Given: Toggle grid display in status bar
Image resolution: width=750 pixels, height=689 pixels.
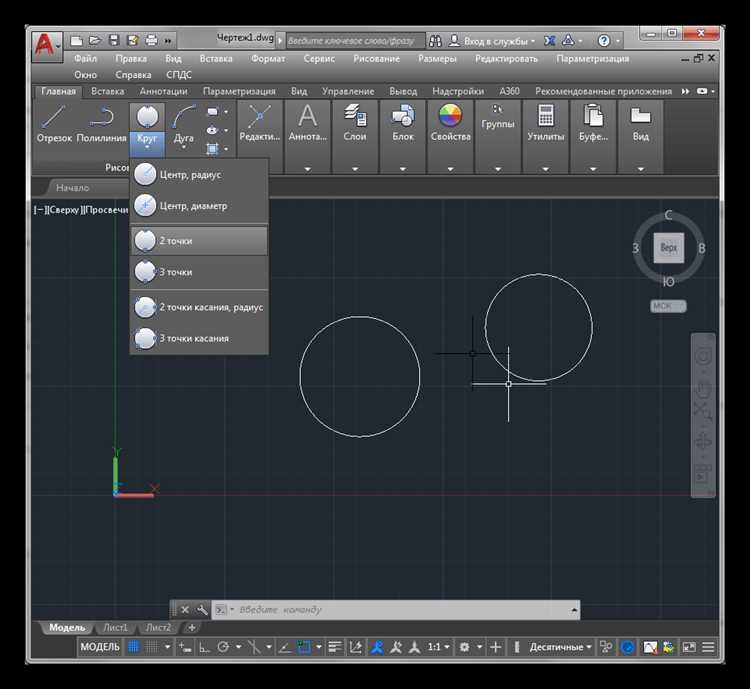Looking at the screenshot, I should tap(133, 647).
